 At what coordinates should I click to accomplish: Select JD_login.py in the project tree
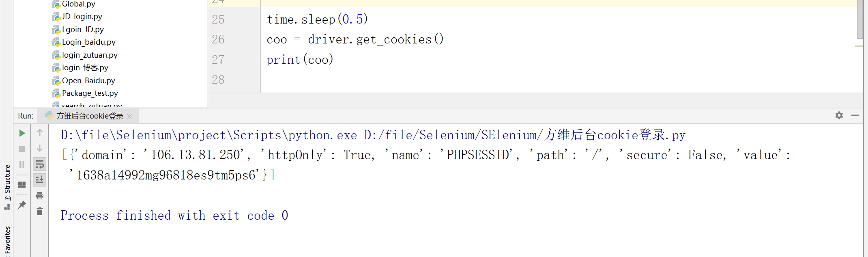(82, 17)
